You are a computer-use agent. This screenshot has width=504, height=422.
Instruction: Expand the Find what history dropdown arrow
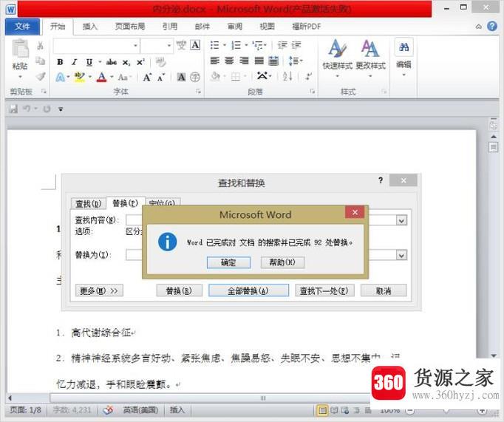pos(401,220)
